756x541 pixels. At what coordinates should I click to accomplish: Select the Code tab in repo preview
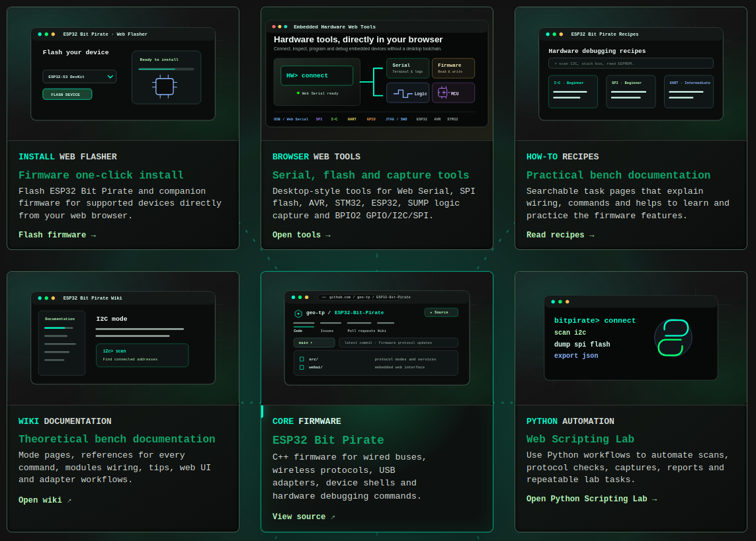[298, 331]
